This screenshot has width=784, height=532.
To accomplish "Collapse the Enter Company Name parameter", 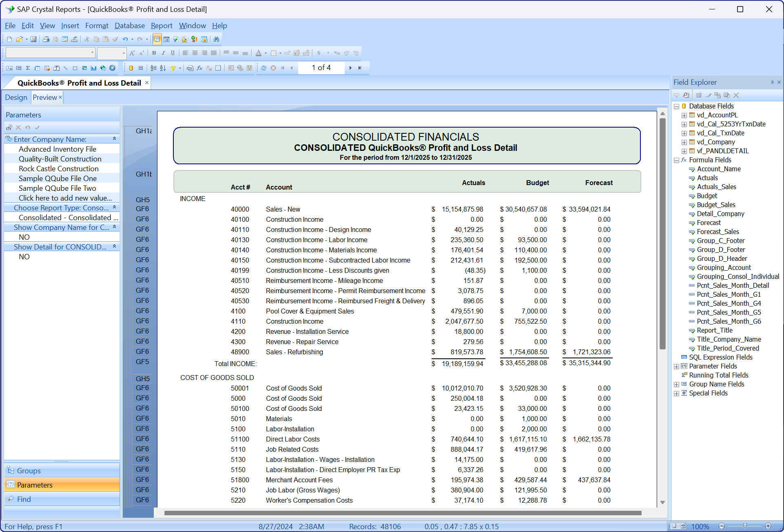I will point(114,139).
